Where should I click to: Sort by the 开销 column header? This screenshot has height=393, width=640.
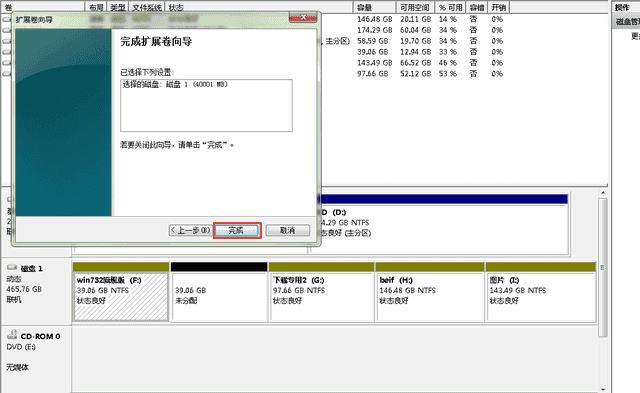click(x=499, y=7)
